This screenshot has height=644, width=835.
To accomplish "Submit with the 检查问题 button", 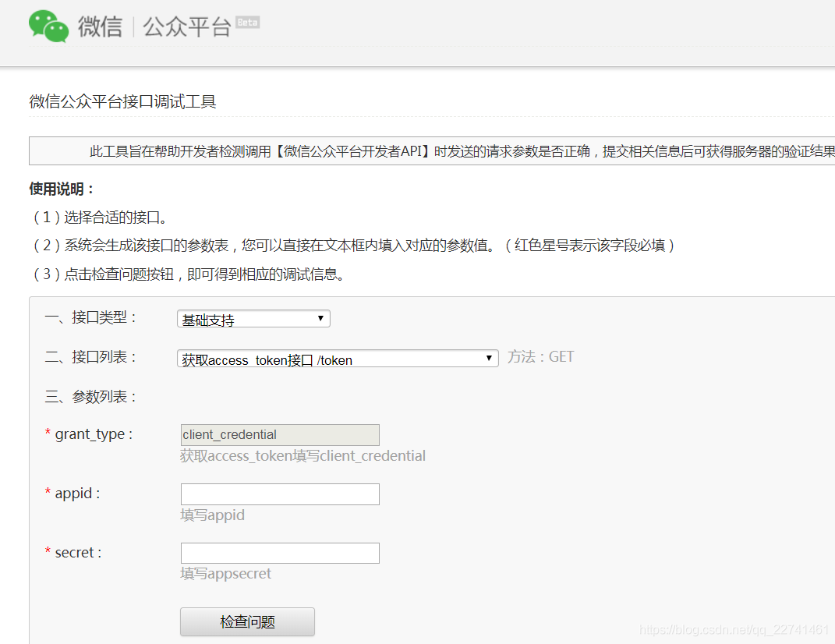I will tap(248, 621).
